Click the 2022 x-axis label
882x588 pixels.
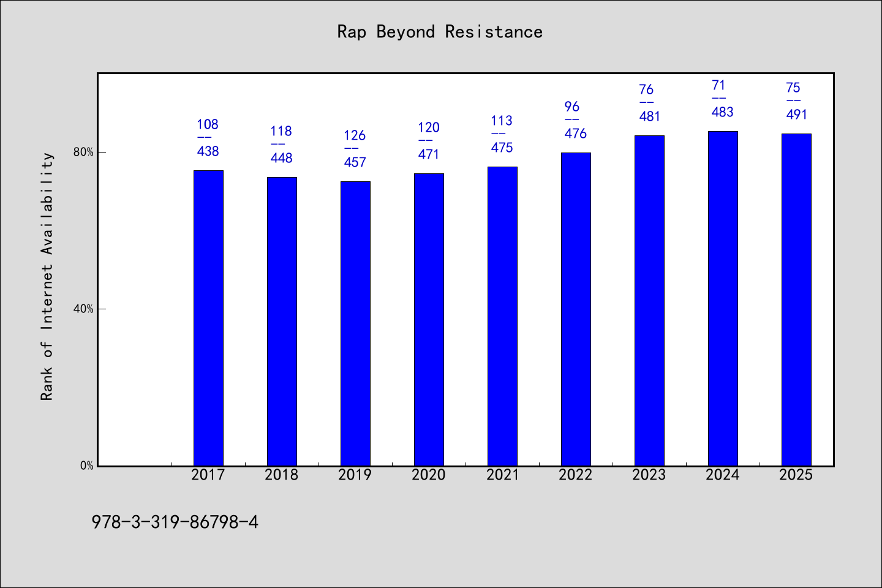(x=576, y=475)
